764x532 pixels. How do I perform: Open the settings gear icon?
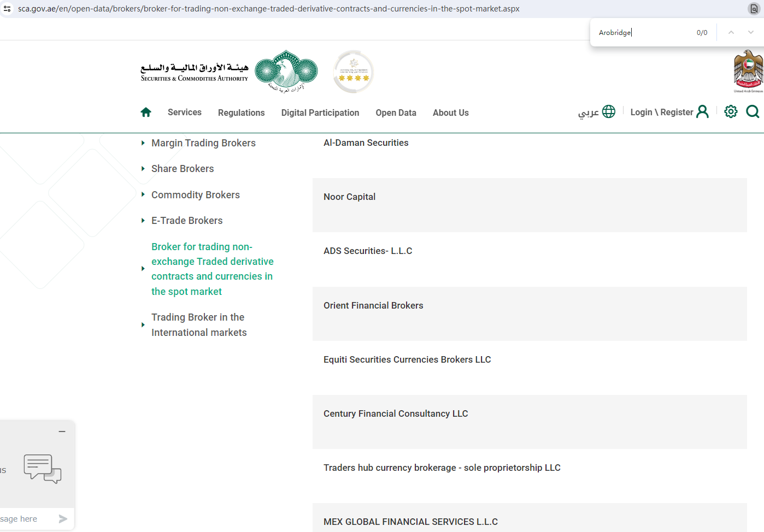pos(731,112)
